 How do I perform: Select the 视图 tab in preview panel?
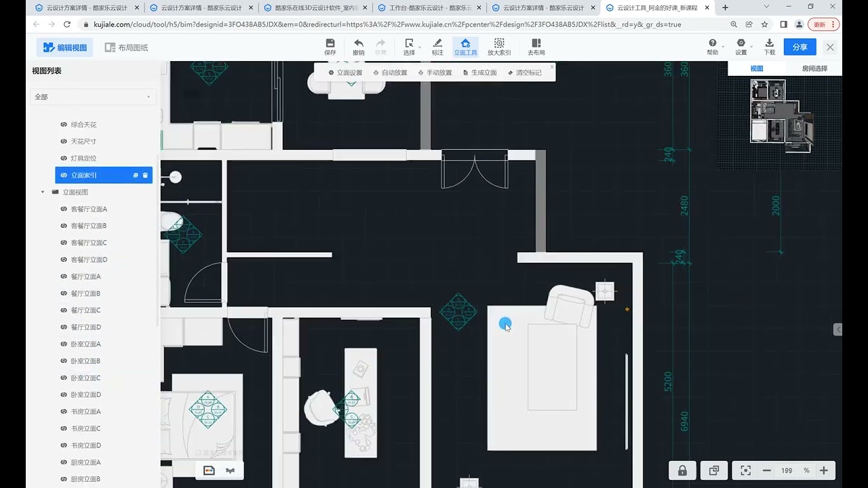click(x=757, y=68)
